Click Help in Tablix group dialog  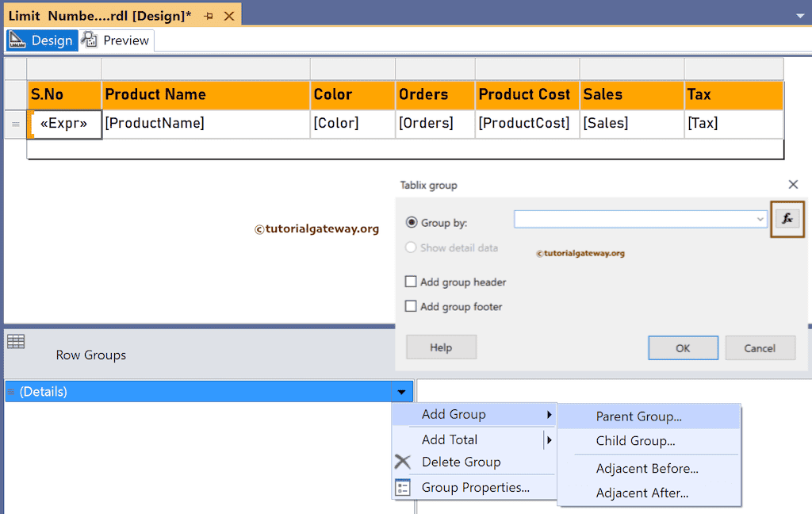(x=441, y=347)
